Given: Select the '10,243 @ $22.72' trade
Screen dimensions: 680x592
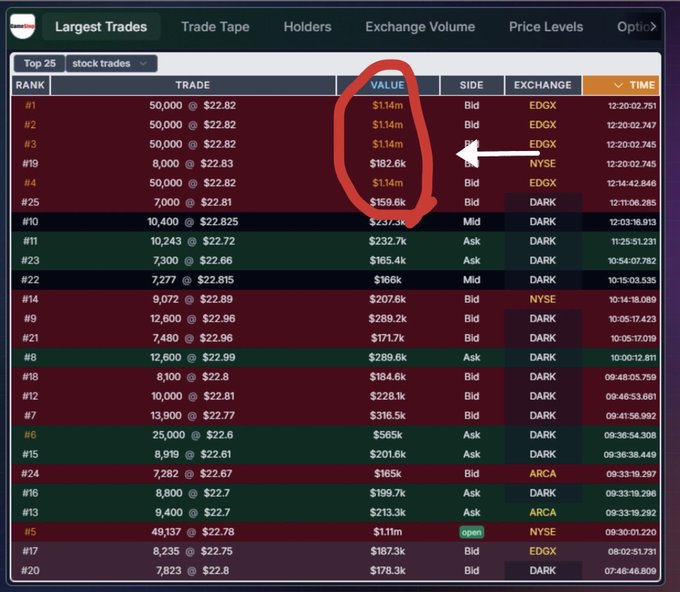Looking at the screenshot, I should tap(193, 241).
